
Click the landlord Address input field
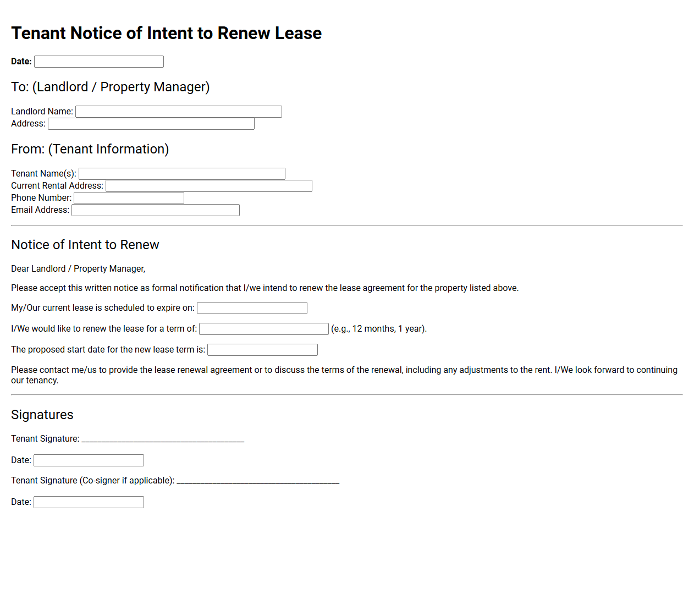click(x=151, y=124)
